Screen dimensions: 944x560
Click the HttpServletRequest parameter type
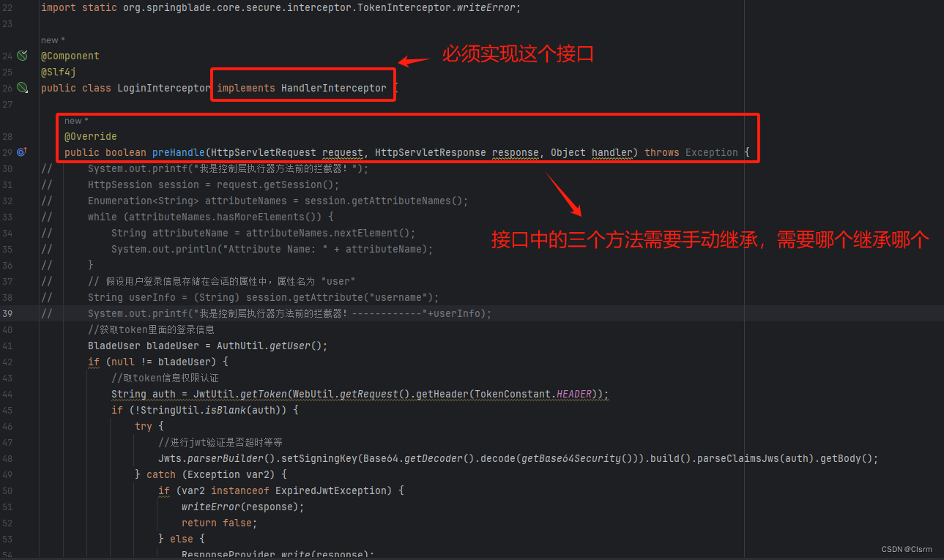264,152
